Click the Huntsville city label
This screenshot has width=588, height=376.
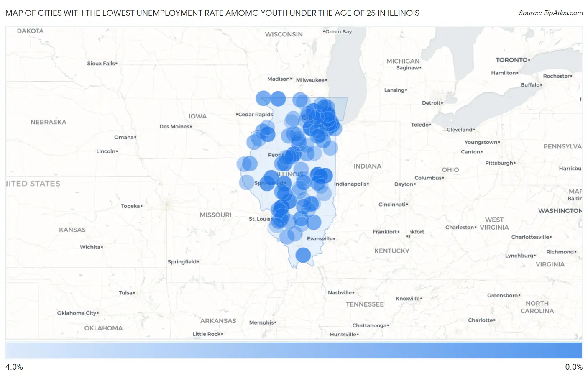tap(344, 334)
